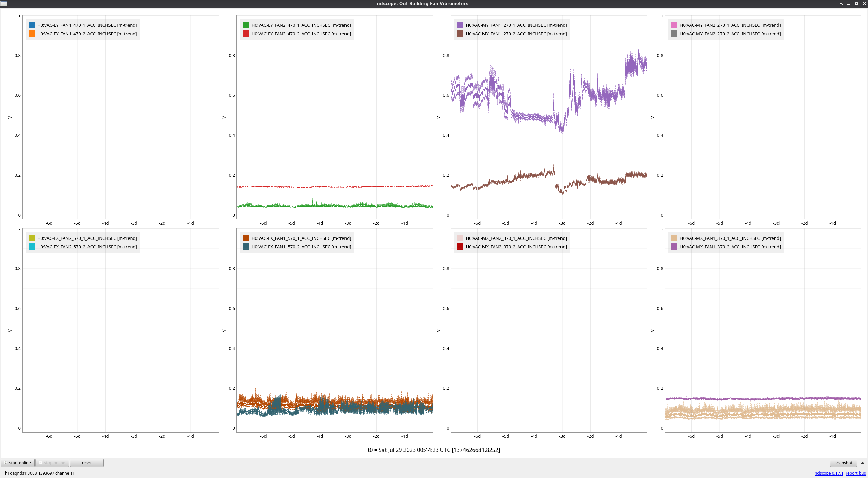Open the ndscope 0.17.1 link
Image resolution: width=868 pixels, height=478 pixels.
pyautogui.click(x=829, y=473)
